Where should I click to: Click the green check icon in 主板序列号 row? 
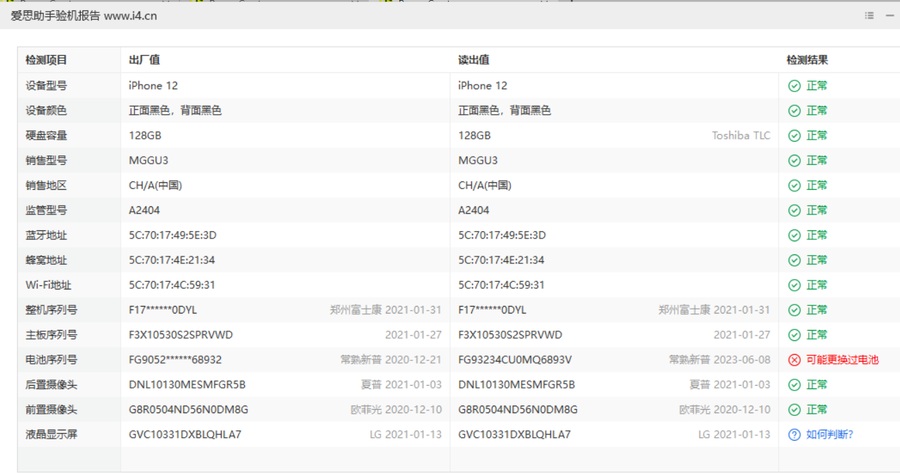point(794,335)
